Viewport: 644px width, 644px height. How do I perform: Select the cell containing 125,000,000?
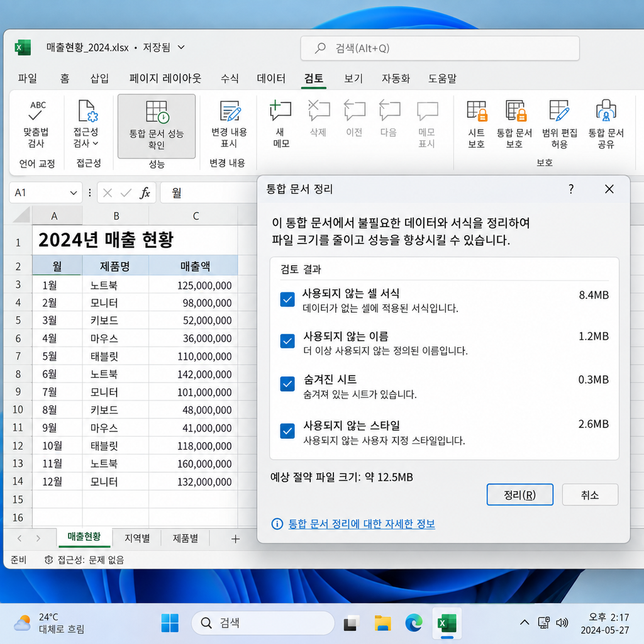tap(193, 285)
